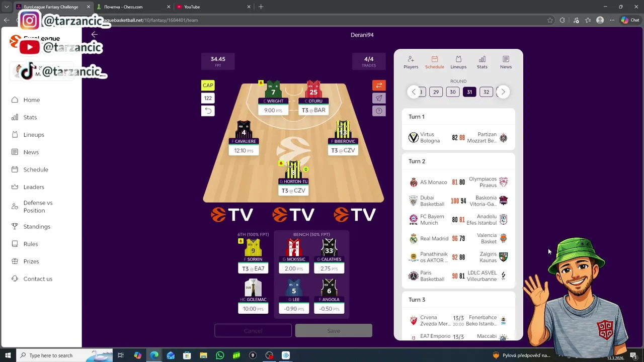Select round 31
644x362 pixels.
click(469, 92)
